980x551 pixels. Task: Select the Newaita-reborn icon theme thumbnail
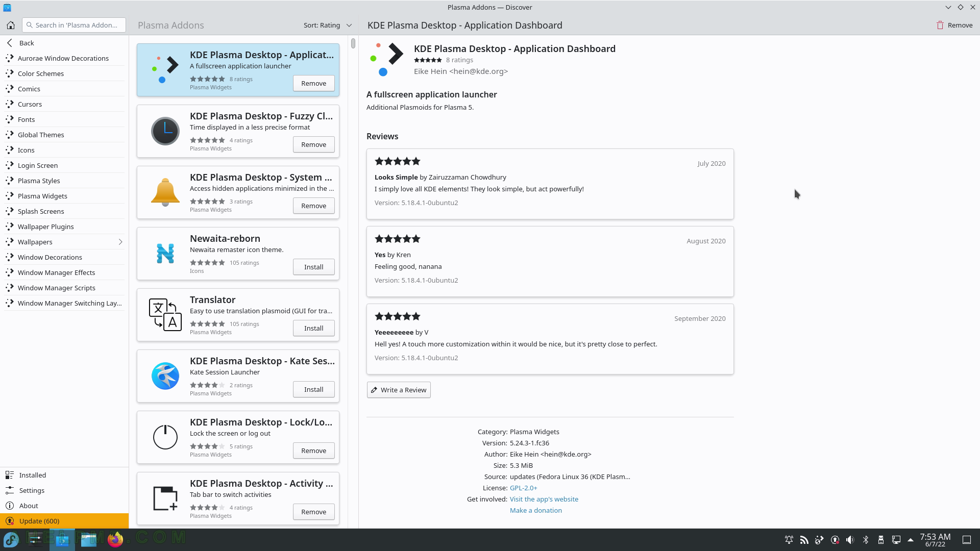[165, 254]
